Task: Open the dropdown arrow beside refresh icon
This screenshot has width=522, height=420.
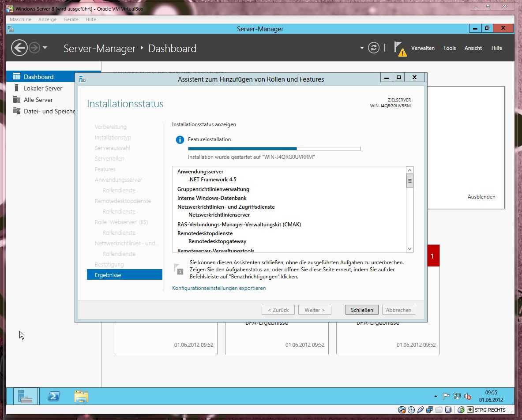Action: pyautogui.click(x=362, y=48)
